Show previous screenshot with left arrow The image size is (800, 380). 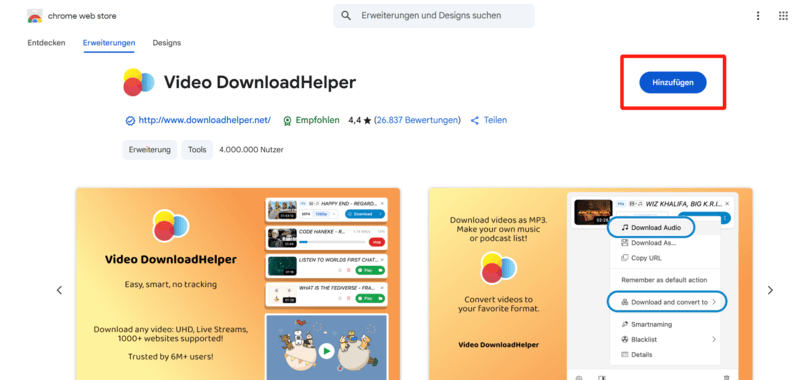(59, 290)
